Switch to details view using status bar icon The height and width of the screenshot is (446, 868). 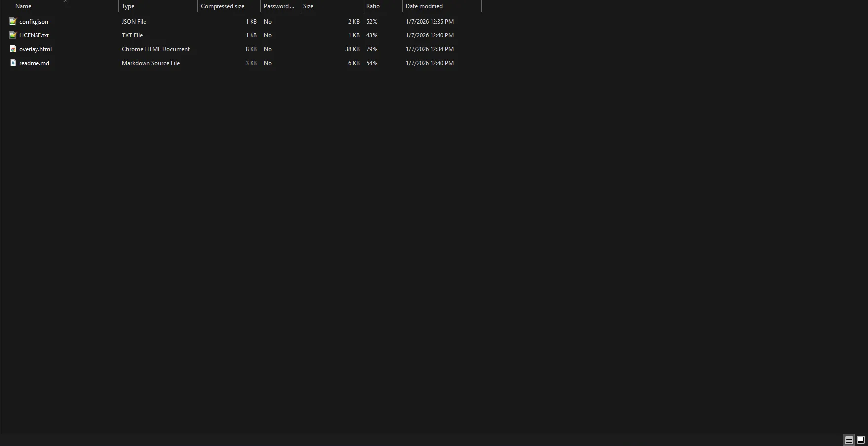coord(849,439)
